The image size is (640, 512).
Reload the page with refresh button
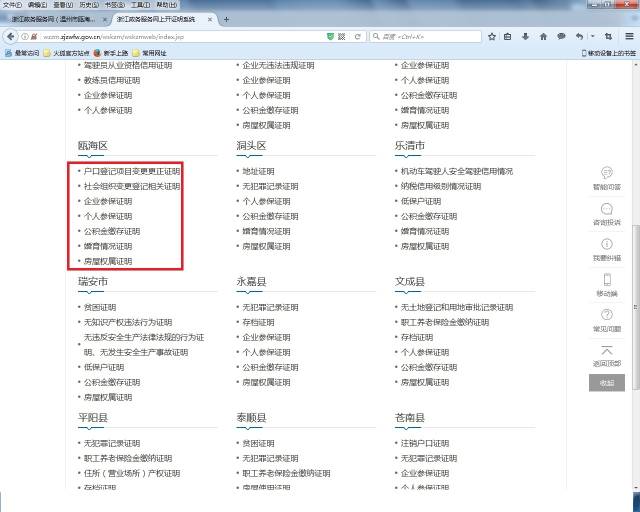click(x=358, y=37)
